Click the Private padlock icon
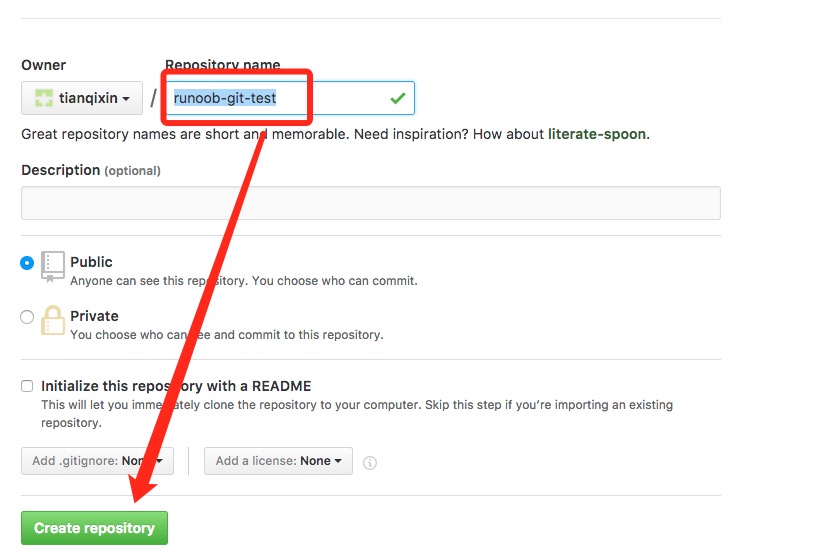The image size is (822, 549). click(52, 320)
